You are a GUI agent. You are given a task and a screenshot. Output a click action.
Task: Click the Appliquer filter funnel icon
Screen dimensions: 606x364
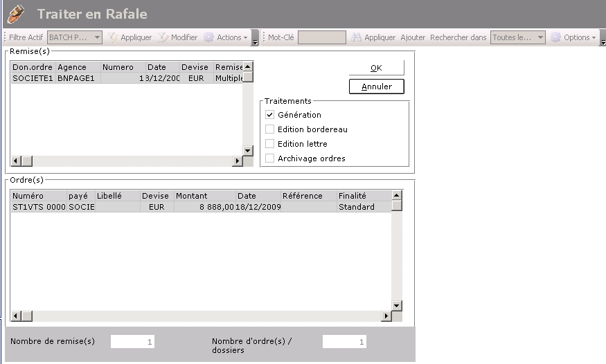pyautogui.click(x=113, y=37)
